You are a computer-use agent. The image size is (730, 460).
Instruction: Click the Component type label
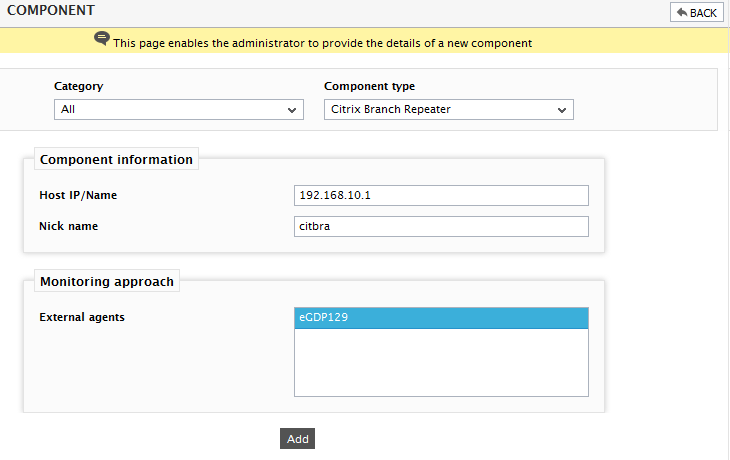[369, 86]
